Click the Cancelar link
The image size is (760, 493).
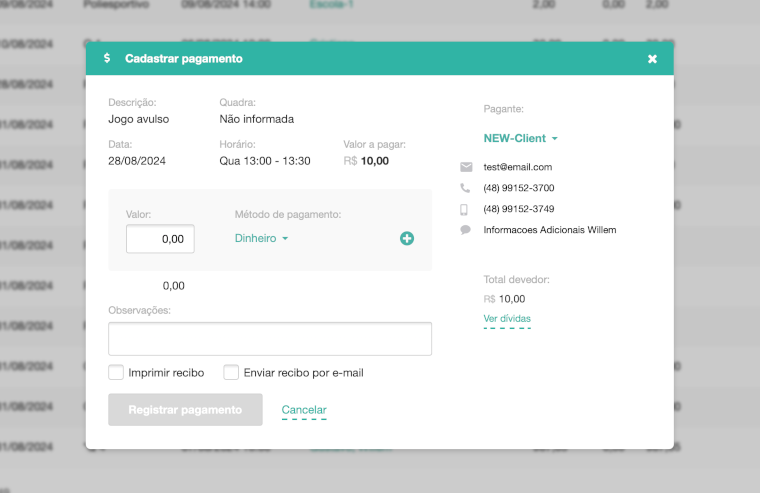point(304,410)
